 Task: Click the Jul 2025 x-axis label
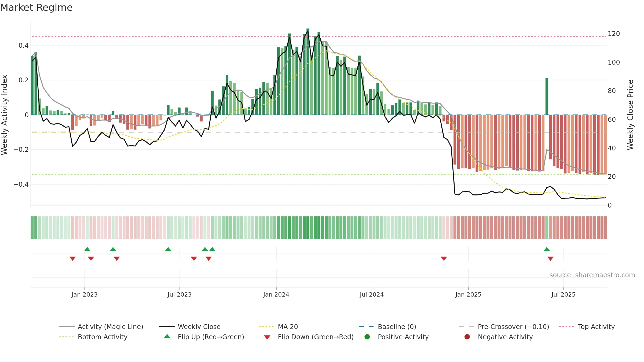tap(563, 294)
